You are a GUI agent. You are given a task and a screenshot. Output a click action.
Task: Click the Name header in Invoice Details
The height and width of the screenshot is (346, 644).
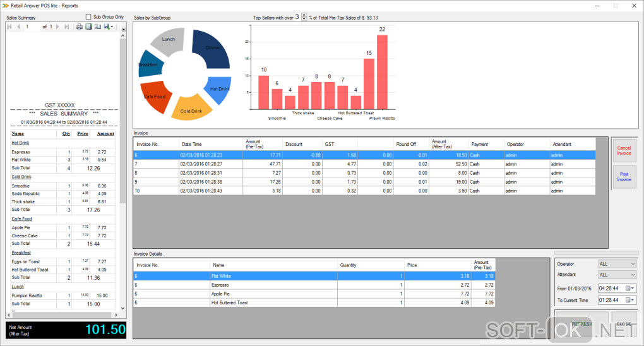[273, 265]
